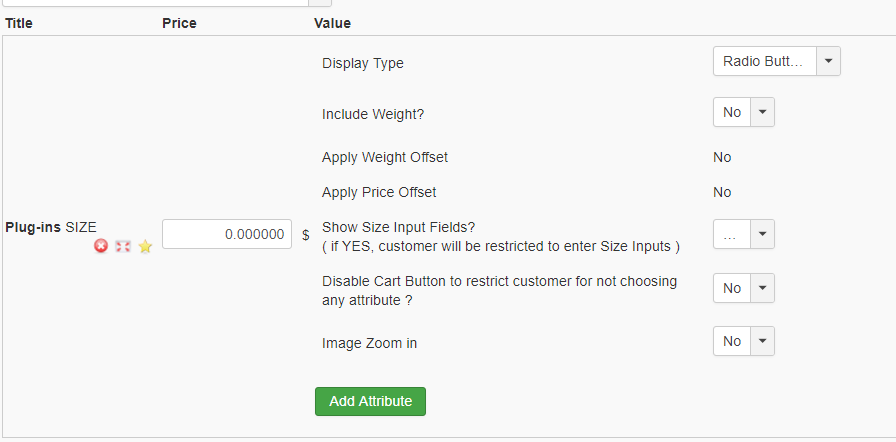Screen dimensions: 896x442
Task: Delete the Plug-ins SIZE attribute with the red X icon
Action: click(101, 246)
